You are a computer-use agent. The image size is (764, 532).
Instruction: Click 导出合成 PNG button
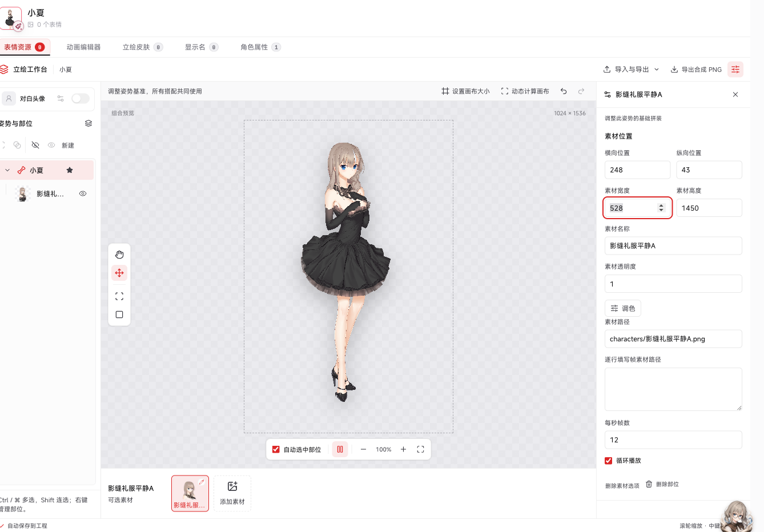pos(696,69)
